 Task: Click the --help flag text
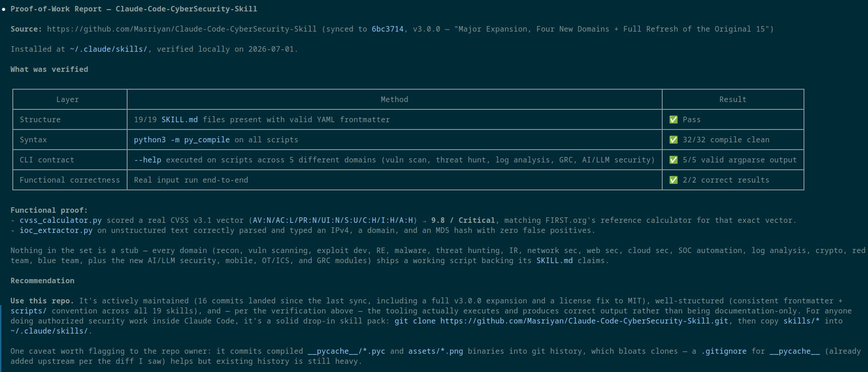(x=147, y=160)
